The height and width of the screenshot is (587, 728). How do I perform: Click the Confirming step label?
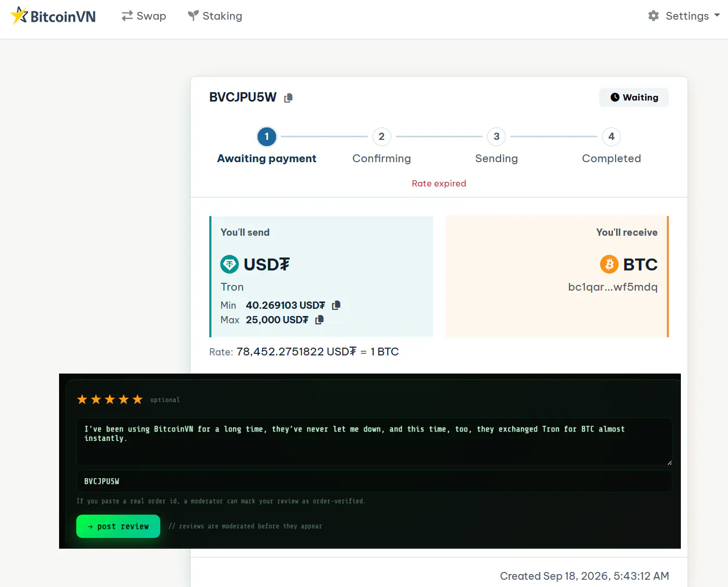(x=382, y=159)
